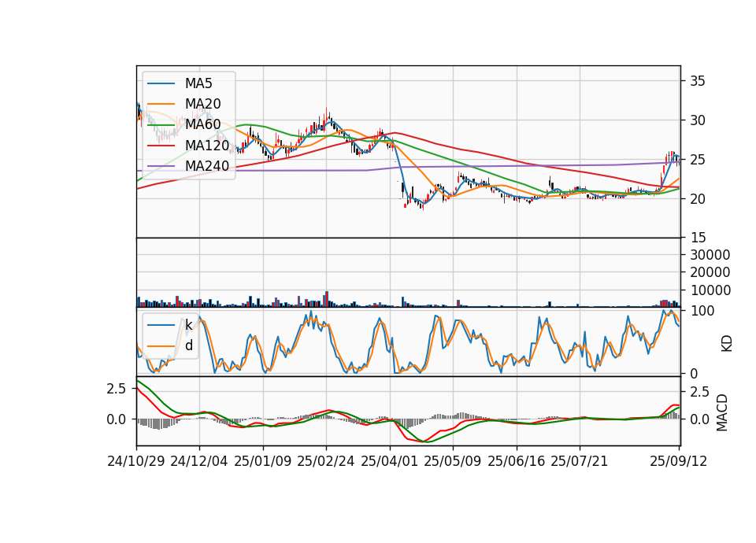The width and height of the screenshot is (756, 543).
Task: Click the k legend label in KD panel
Action: (188, 325)
